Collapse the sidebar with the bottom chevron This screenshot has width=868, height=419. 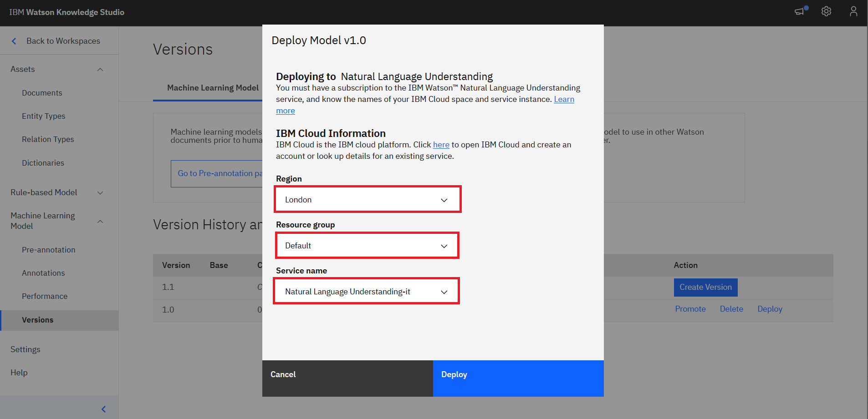point(103,409)
